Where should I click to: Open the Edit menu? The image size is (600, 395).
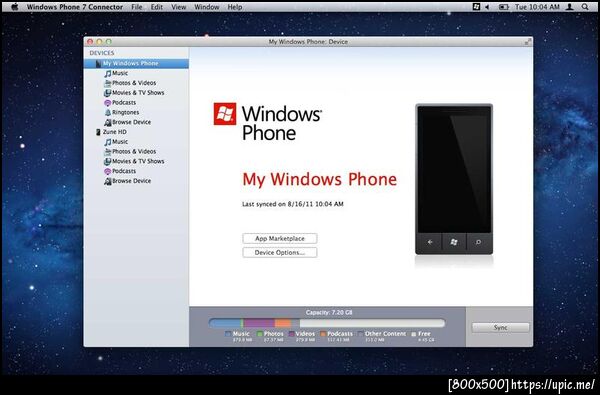coord(157,7)
